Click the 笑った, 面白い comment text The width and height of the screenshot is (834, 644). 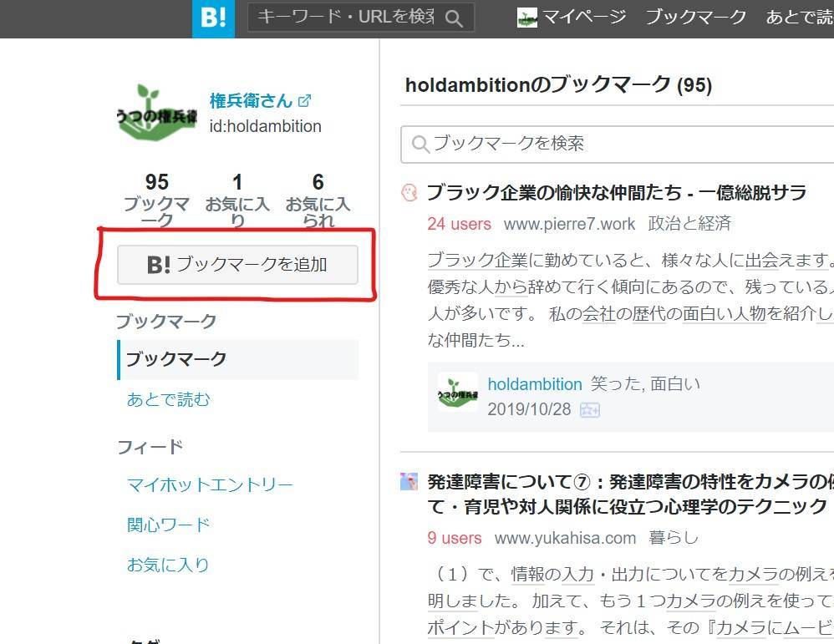[645, 384]
